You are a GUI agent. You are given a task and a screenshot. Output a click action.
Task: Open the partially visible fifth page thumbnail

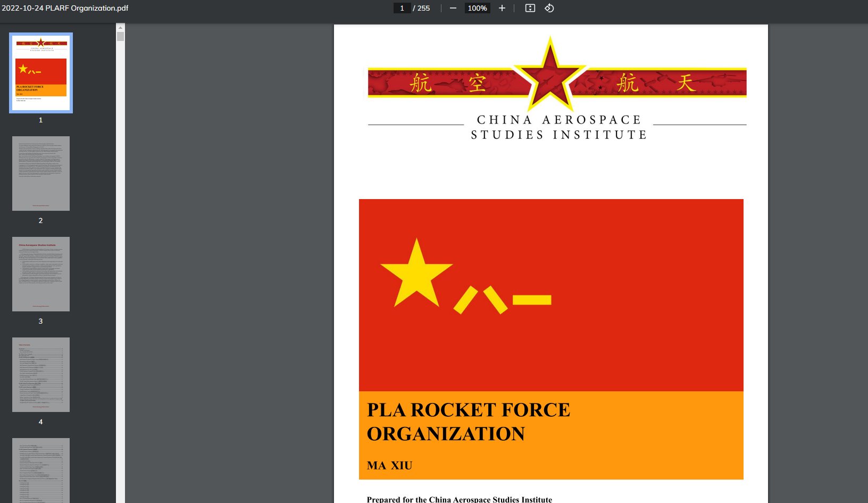41,471
